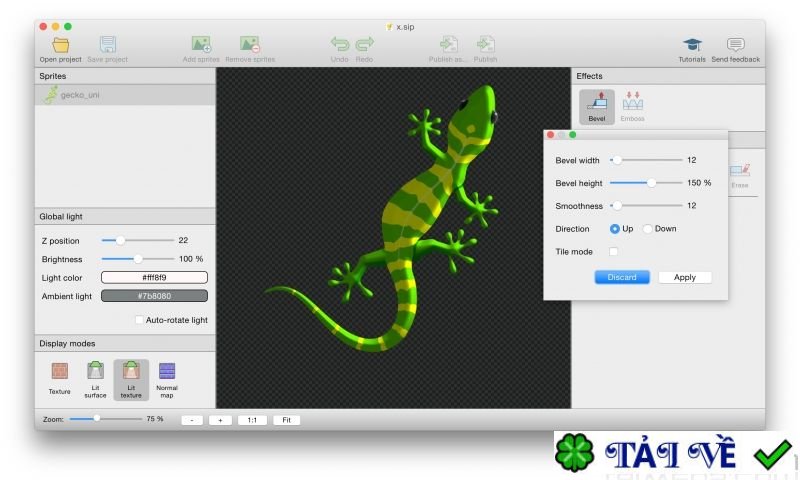Click the 'Effects' panel header
Image resolution: width=800 pixels, height=480 pixels.
tap(668, 76)
